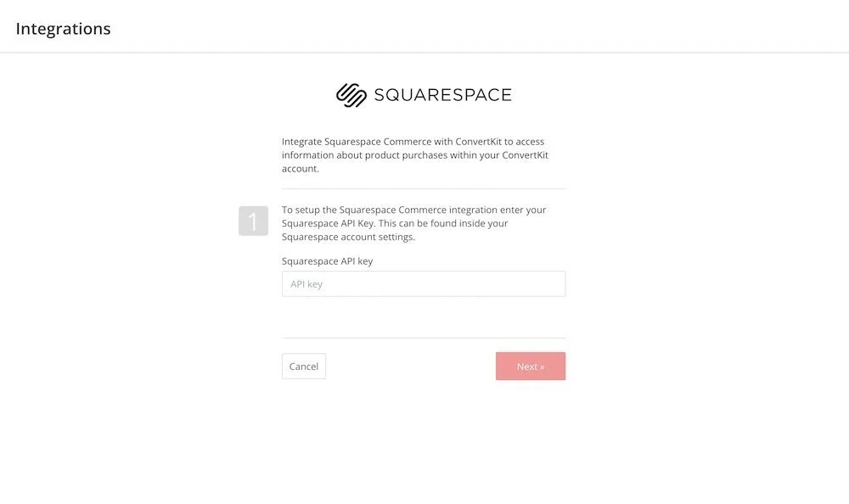Click the divider line below the intro paragraph
The image size is (849, 504).
424,189
